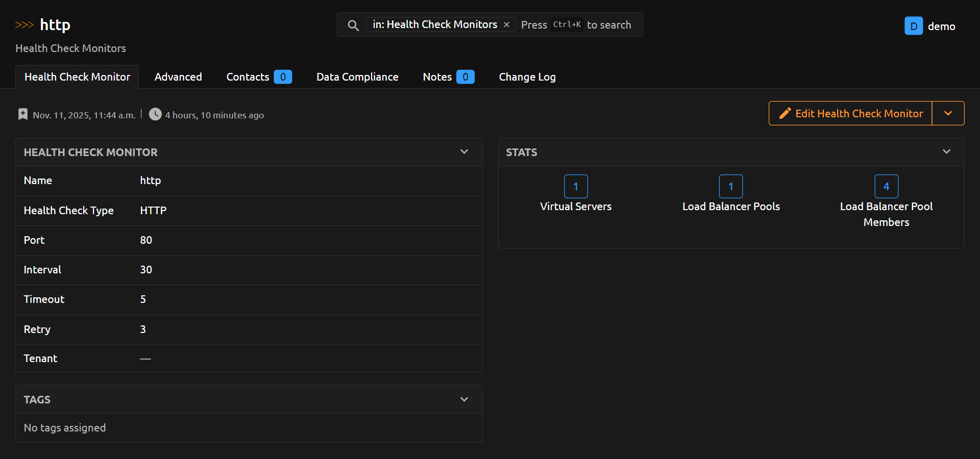Viewport: 980px width, 459px height.
Task: Remove the Health Check Monitors search filter
Action: [506, 25]
